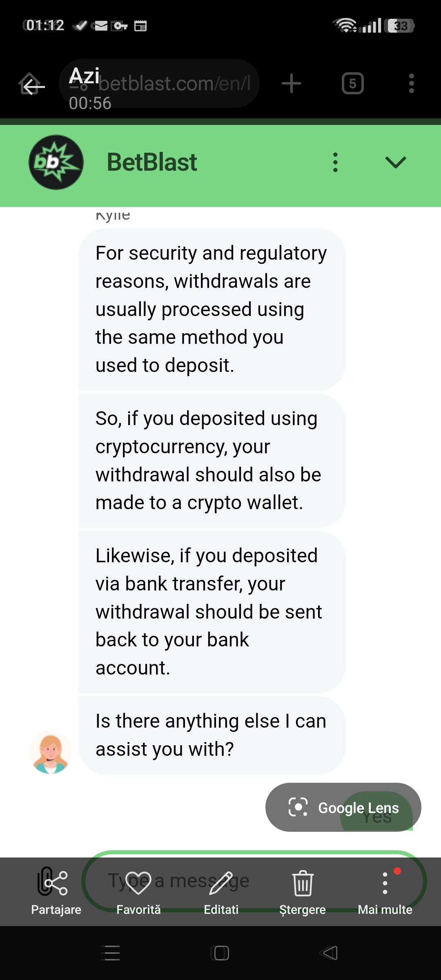
Task: Launch Google Lens on the screenshot
Action: (x=343, y=807)
